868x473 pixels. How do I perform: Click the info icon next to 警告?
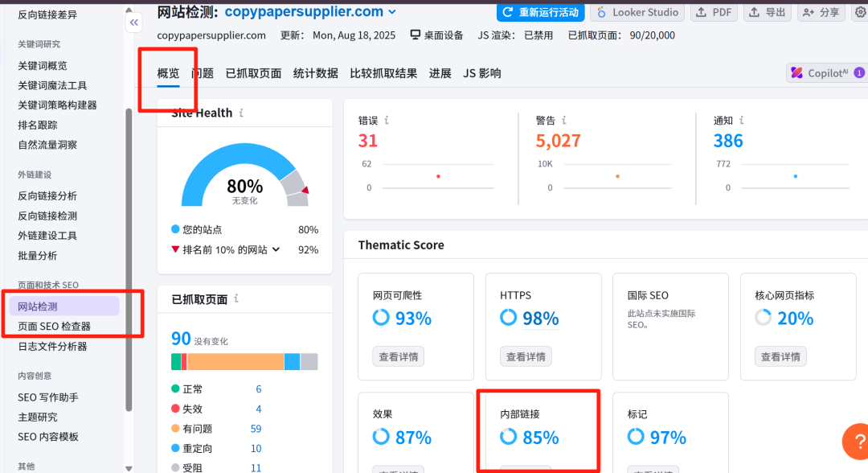[x=564, y=120]
